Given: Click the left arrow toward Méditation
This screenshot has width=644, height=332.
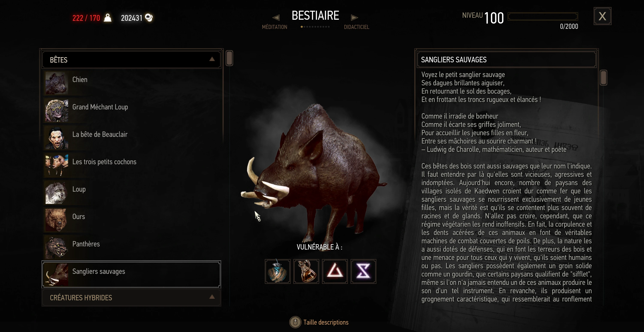Looking at the screenshot, I should pos(276,18).
